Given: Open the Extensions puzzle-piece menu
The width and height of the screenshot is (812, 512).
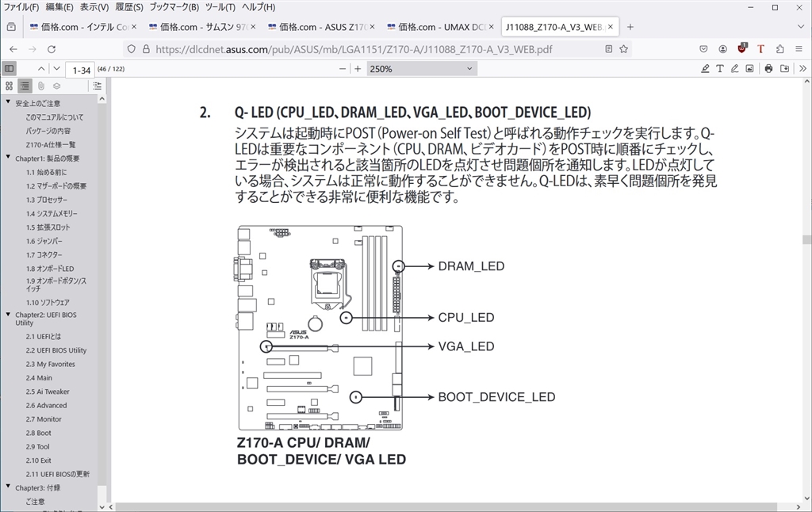Looking at the screenshot, I should 780,49.
